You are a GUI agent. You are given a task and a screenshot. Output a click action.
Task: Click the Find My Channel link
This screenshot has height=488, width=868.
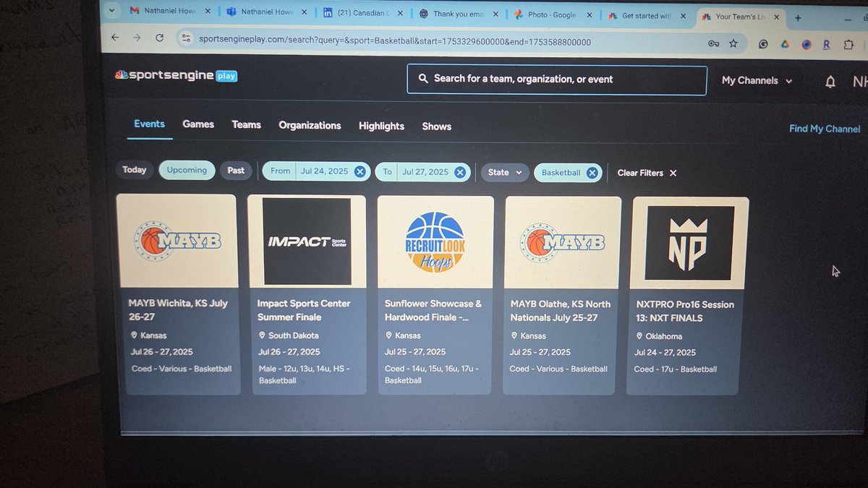(825, 129)
